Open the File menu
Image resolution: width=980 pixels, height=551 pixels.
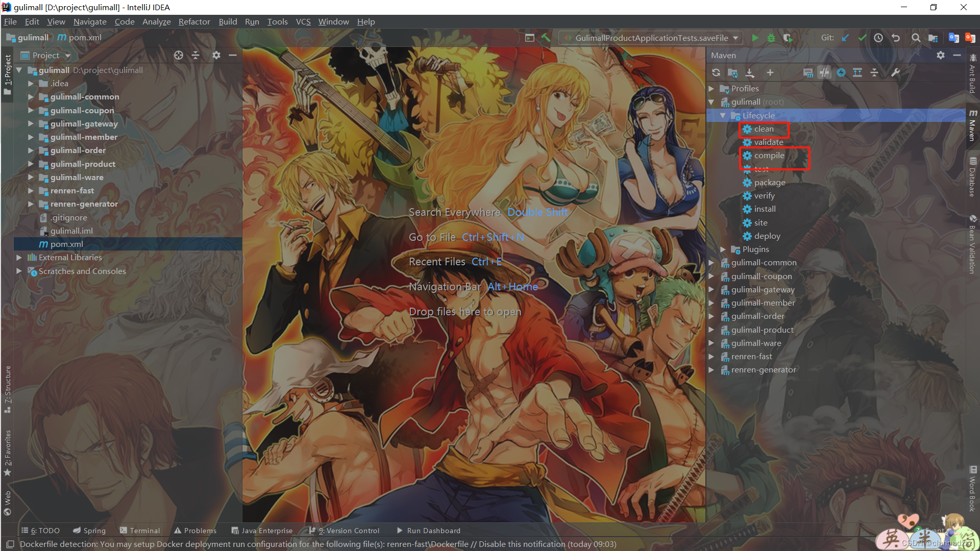[10, 21]
